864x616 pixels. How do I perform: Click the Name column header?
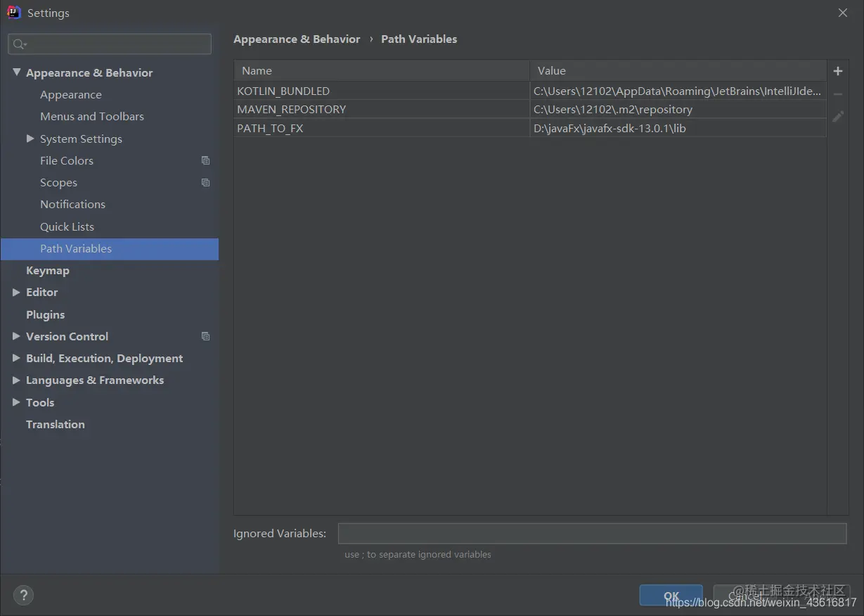[x=382, y=70]
